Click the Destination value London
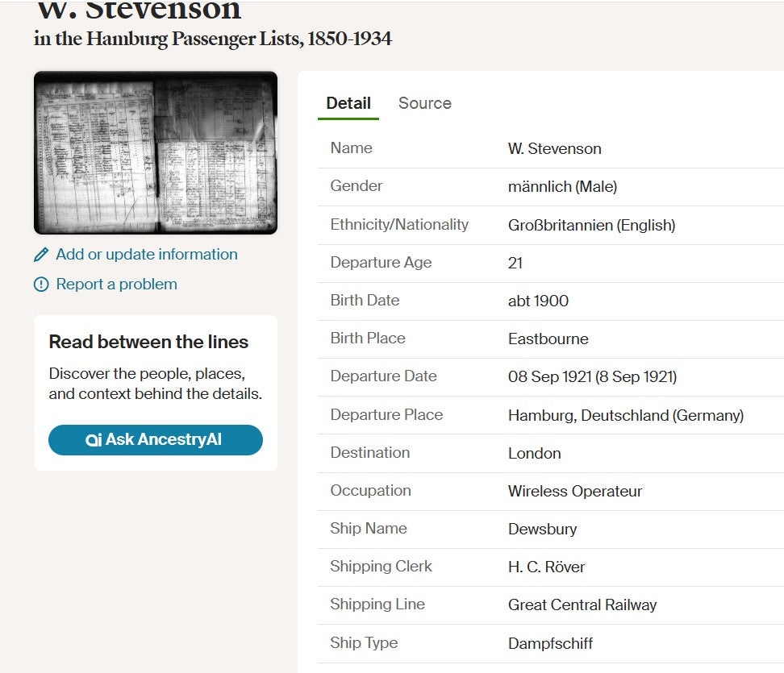 coord(535,453)
